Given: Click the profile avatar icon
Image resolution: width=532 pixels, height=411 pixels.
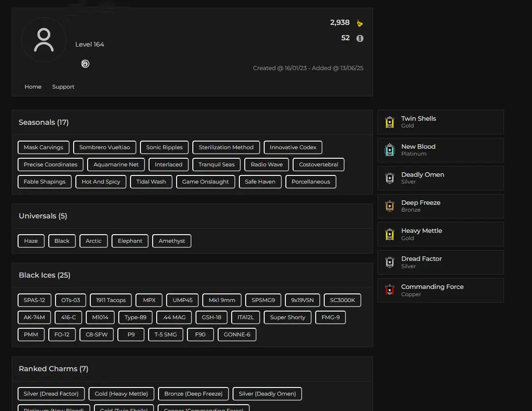Looking at the screenshot, I should pyautogui.click(x=44, y=40).
